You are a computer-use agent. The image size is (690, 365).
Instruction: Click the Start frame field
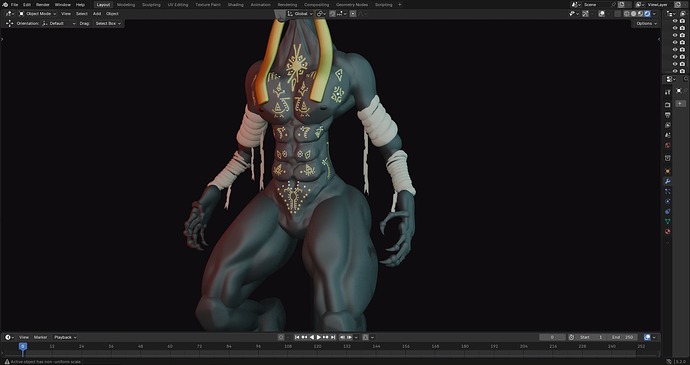(591, 337)
